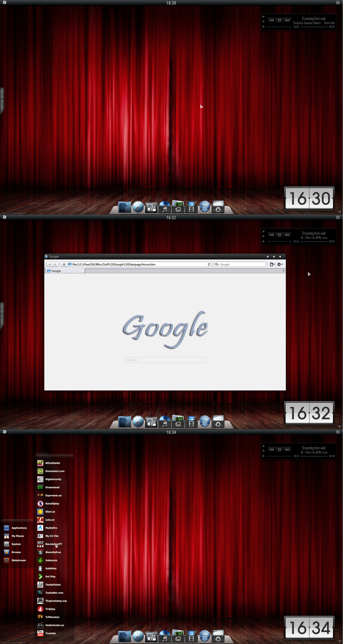Click Windows start logo beside the 16:30 top clock
This screenshot has height=644, width=343.
pos(5,2)
